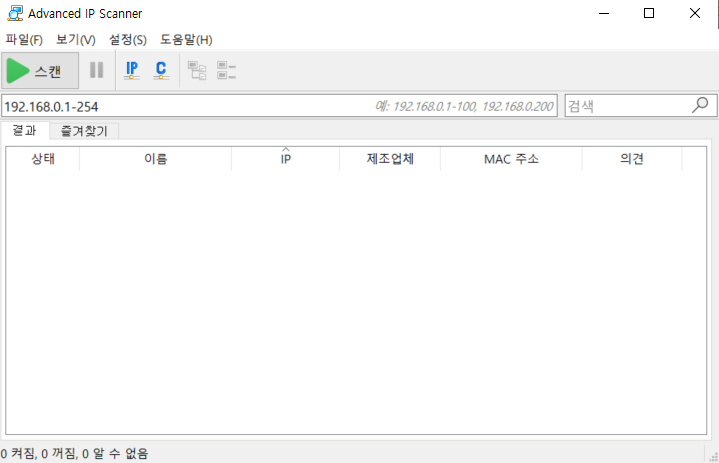Click the magnifier search icon
This screenshot has height=463, width=719.
700,105
